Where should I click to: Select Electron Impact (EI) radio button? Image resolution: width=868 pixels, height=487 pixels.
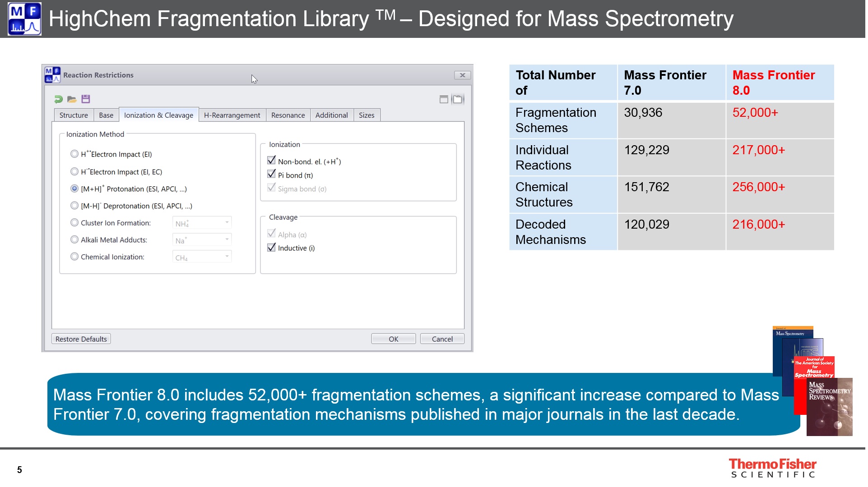click(x=74, y=154)
